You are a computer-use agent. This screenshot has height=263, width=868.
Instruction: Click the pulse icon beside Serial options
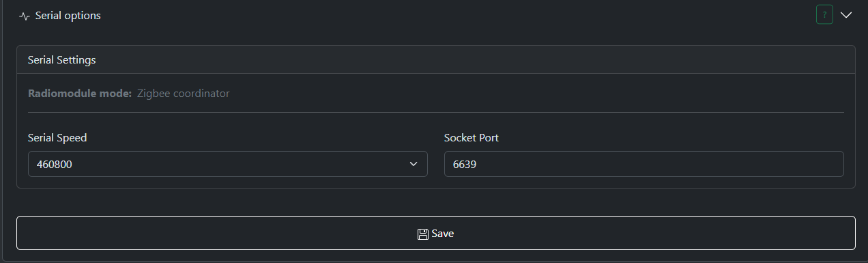(25, 16)
